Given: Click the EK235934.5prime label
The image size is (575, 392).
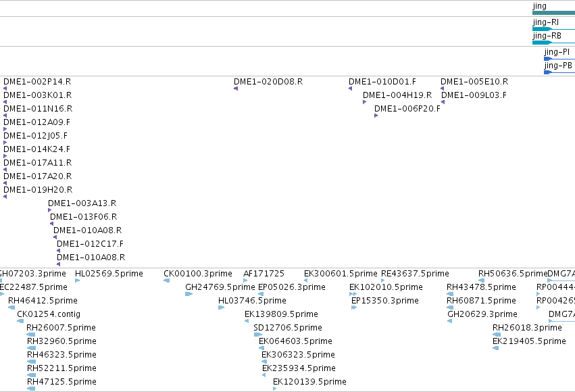Looking at the screenshot, I should point(299,368).
